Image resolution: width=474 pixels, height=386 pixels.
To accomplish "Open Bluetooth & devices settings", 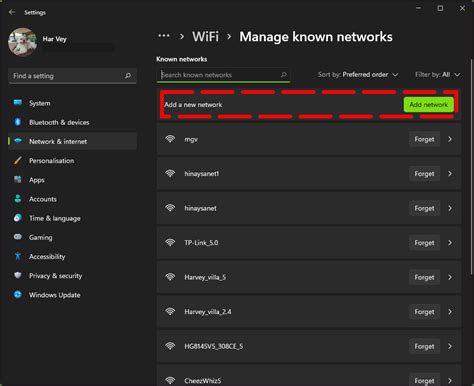I will (x=72, y=122).
